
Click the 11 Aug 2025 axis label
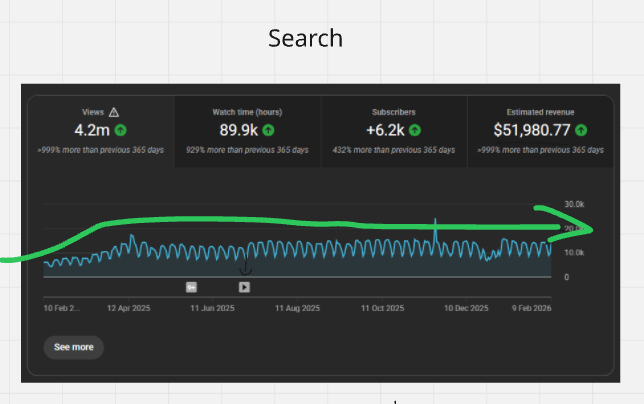click(297, 308)
